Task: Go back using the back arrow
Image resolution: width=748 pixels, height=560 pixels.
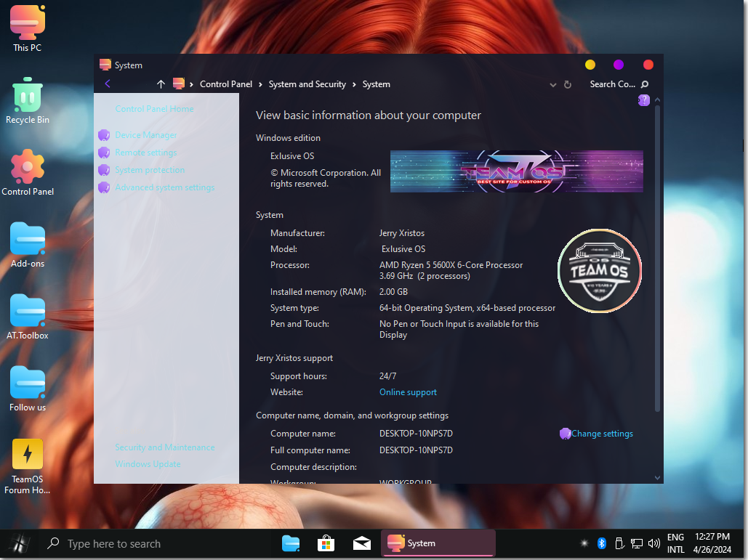Action: click(x=108, y=84)
